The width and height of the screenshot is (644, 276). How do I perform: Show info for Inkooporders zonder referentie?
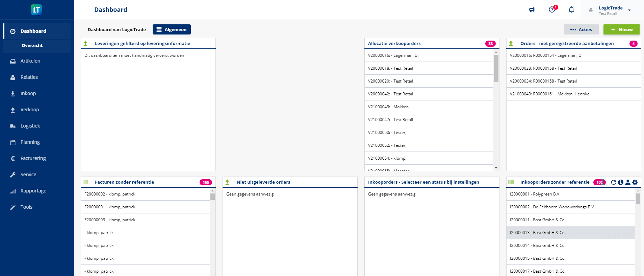coord(621,182)
